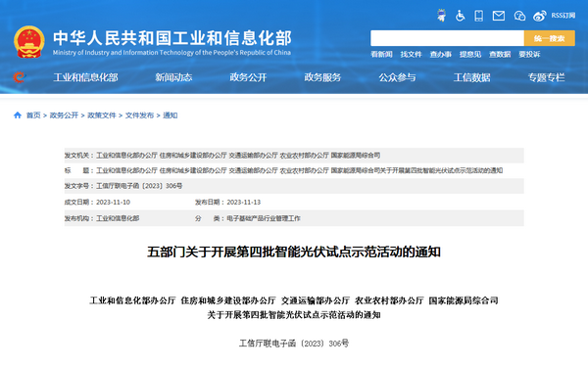Select the 找文件 quick link

(411, 54)
